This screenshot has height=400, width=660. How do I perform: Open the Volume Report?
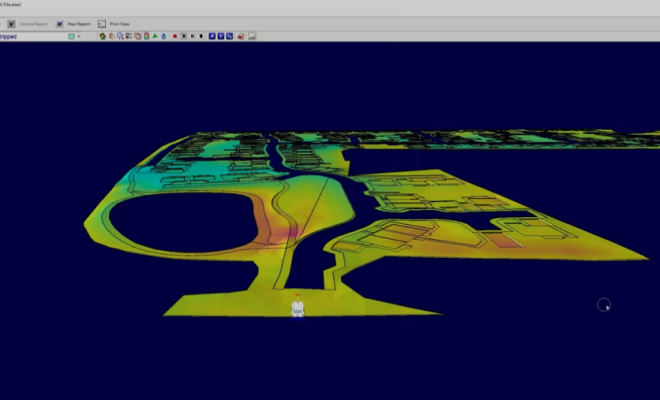click(x=34, y=24)
